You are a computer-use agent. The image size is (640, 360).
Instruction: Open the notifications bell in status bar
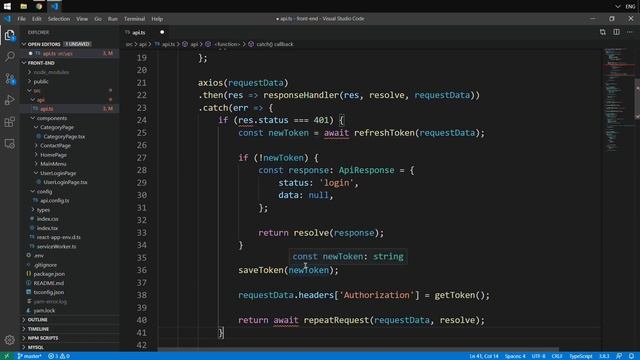point(631,356)
